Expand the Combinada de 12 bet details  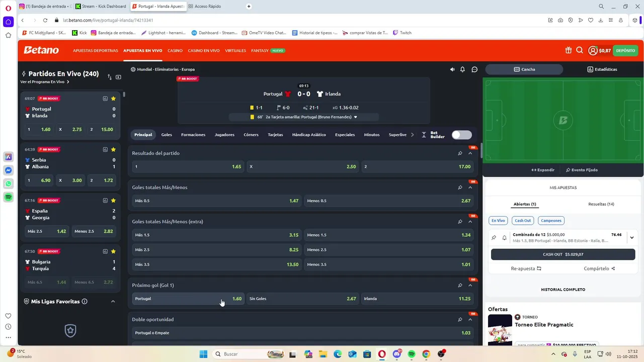click(632, 238)
